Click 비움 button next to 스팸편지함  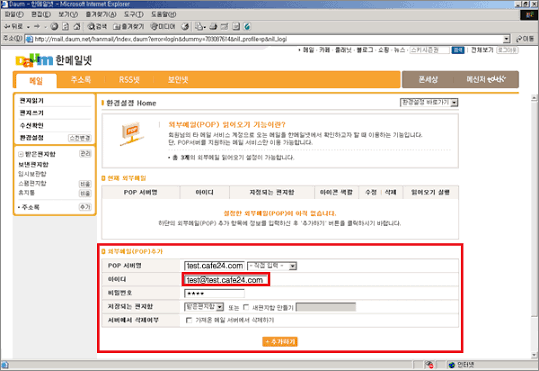click(85, 184)
